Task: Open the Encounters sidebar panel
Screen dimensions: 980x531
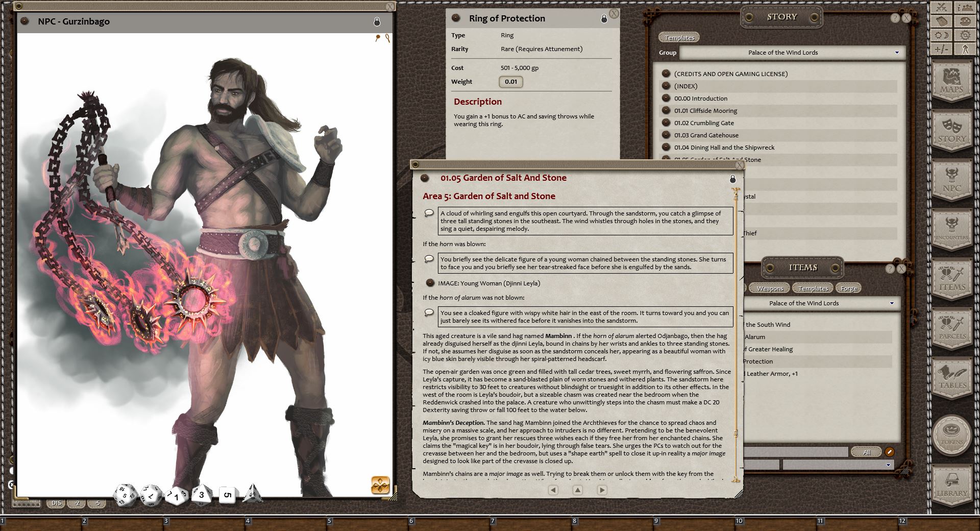Action: (x=952, y=230)
